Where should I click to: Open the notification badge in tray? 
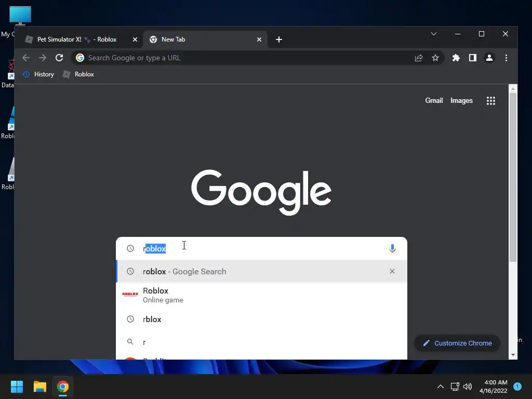click(x=517, y=387)
